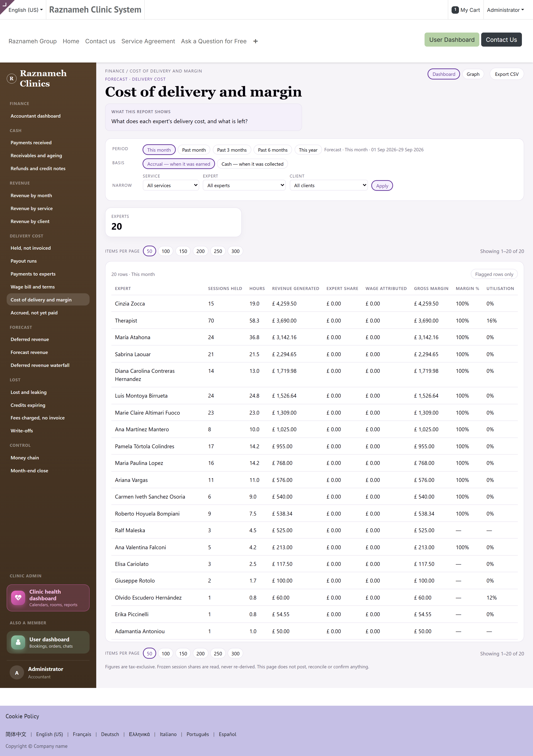Image resolution: width=533 pixels, height=756 pixels.
Task: Click the My Cart count badge
Action: click(x=455, y=10)
